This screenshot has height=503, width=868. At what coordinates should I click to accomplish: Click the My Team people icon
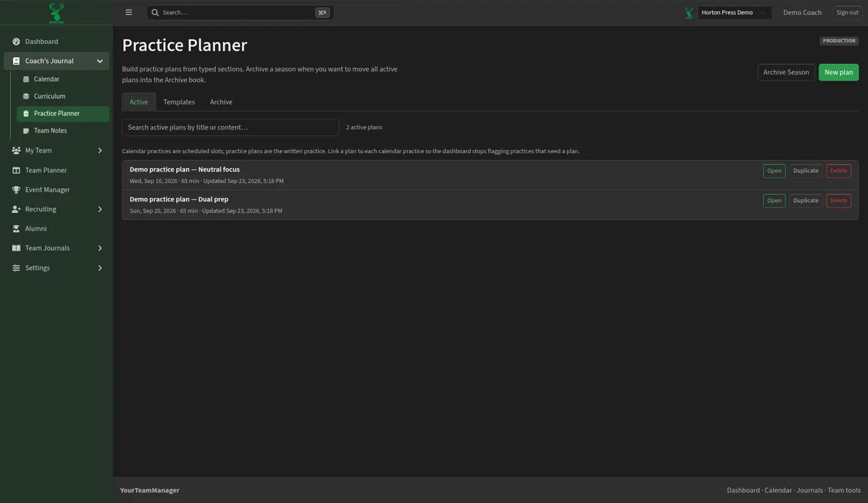pyautogui.click(x=16, y=150)
